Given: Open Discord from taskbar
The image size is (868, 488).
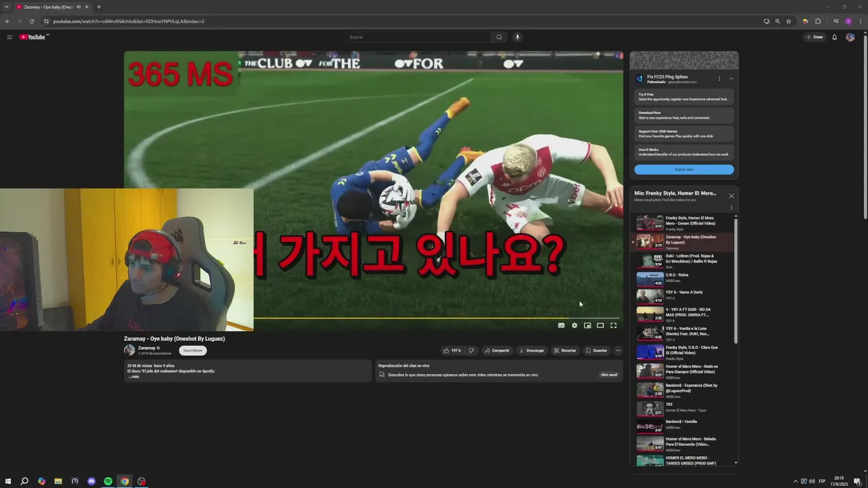Looking at the screenshot, I should 92,481.
